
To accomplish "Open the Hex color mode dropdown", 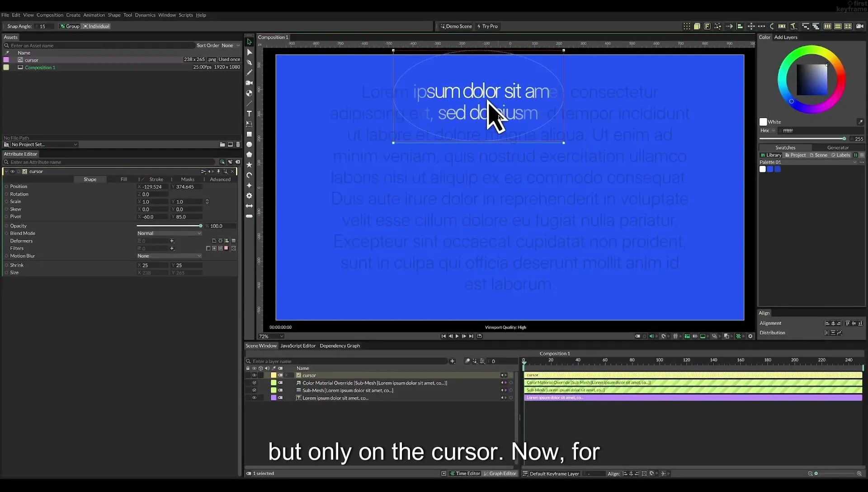I will pyautogui.click(x=768, y=131).
